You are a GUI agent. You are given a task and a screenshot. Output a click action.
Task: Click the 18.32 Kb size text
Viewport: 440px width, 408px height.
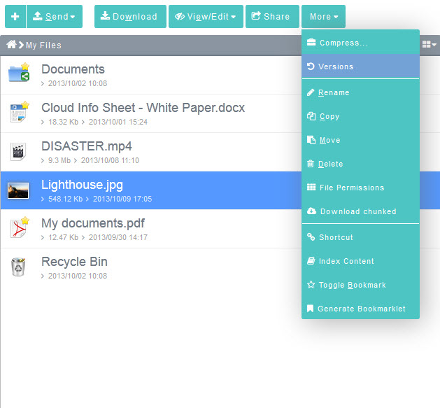[x=63, y=122]
